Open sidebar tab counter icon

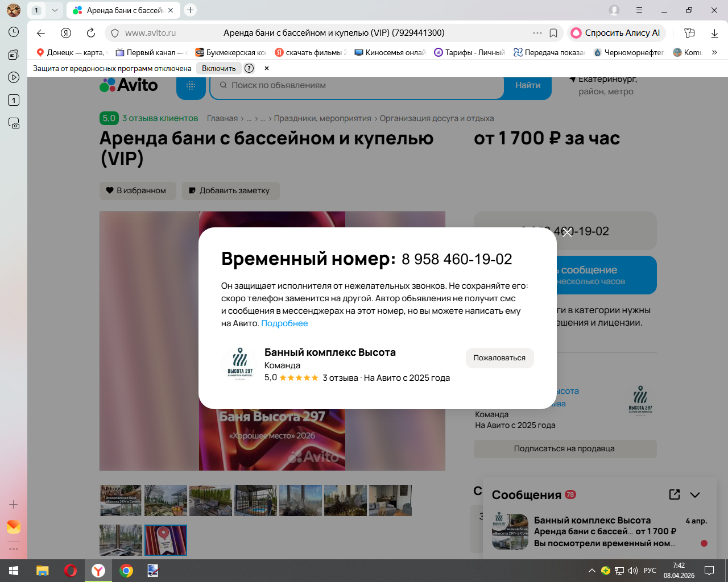(14, 100)
